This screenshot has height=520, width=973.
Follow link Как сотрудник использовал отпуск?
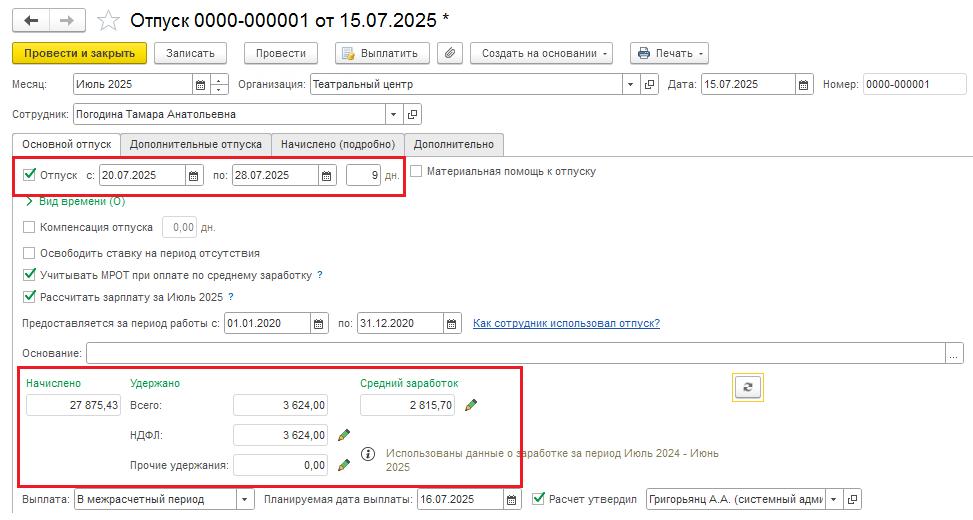(567, 323)
